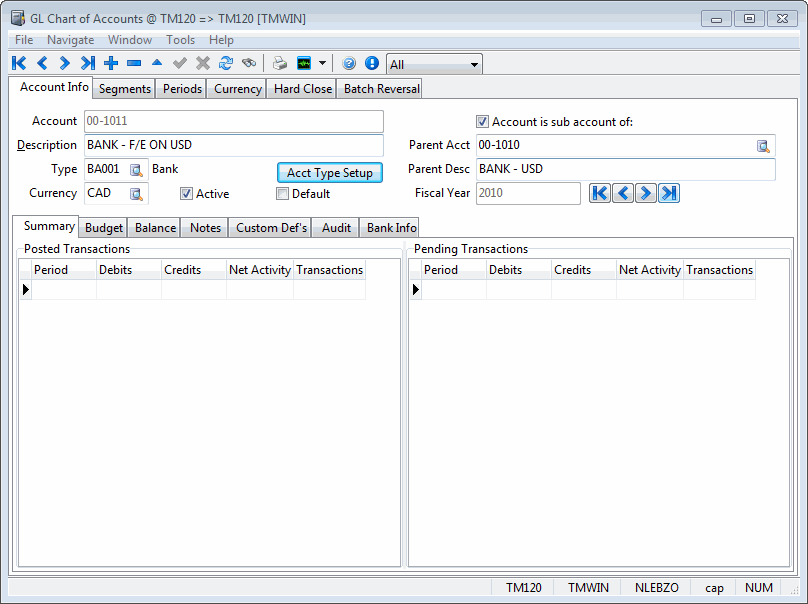Click the printer icon

(280, 63)
